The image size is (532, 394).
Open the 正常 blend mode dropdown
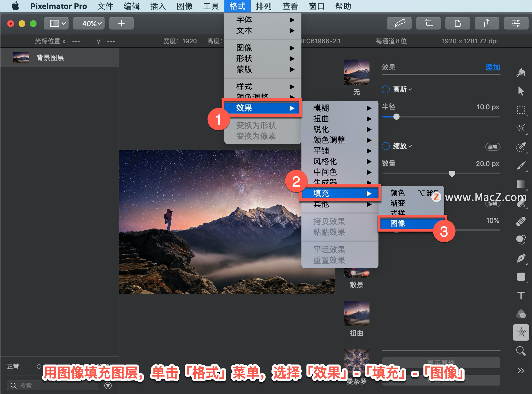(x=24, y=366)
